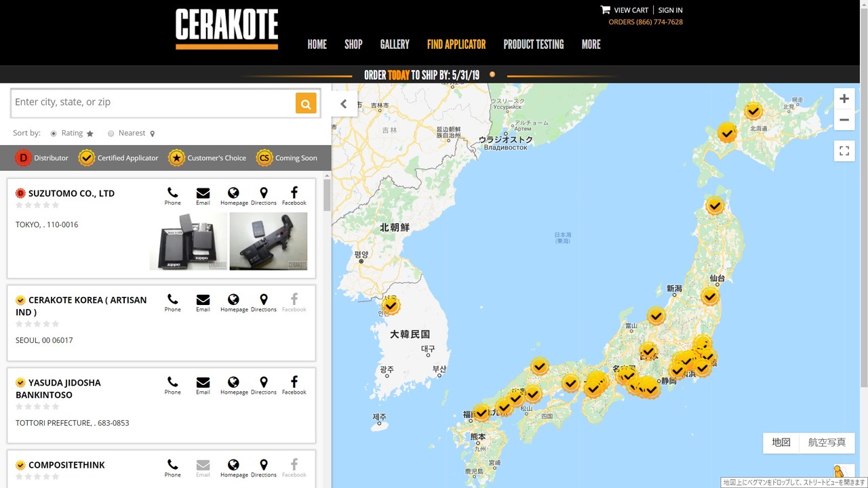Click the TOKYO, . 110-0016 address text
The width and height of the screenshot is (868, 488).
[47, 224]
